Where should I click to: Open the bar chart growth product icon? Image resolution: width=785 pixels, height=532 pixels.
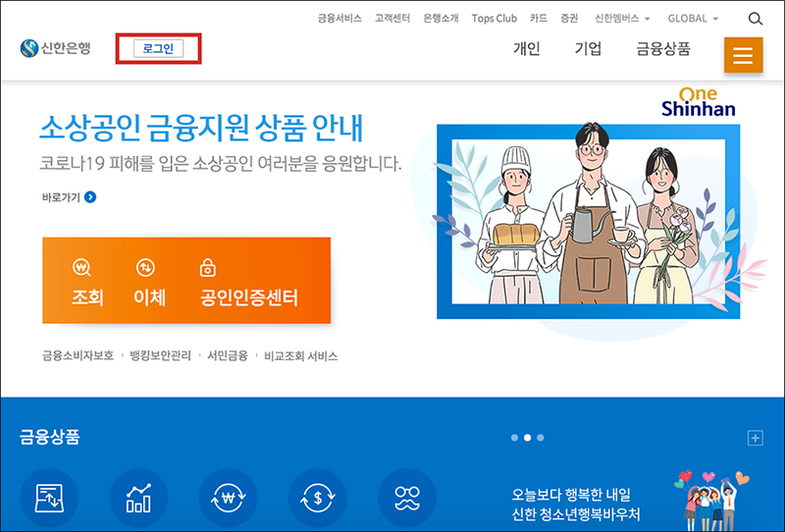tap(138, 498)
